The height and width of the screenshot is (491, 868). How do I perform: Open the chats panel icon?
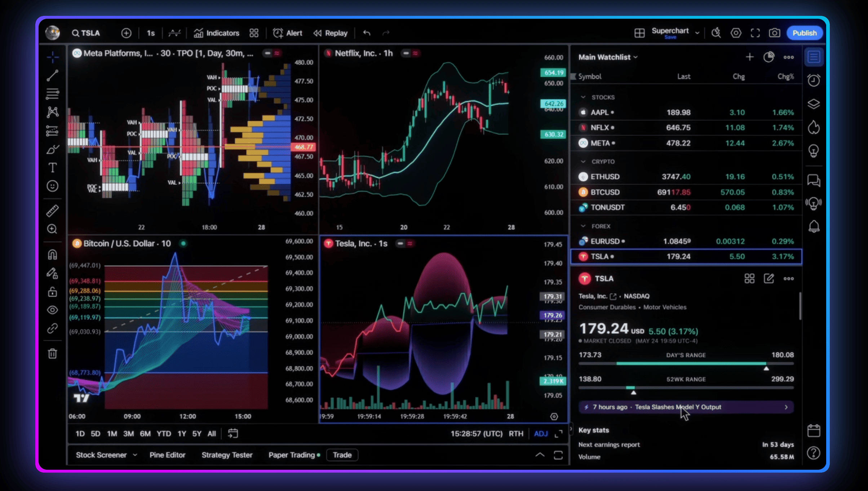pos(814,180)
